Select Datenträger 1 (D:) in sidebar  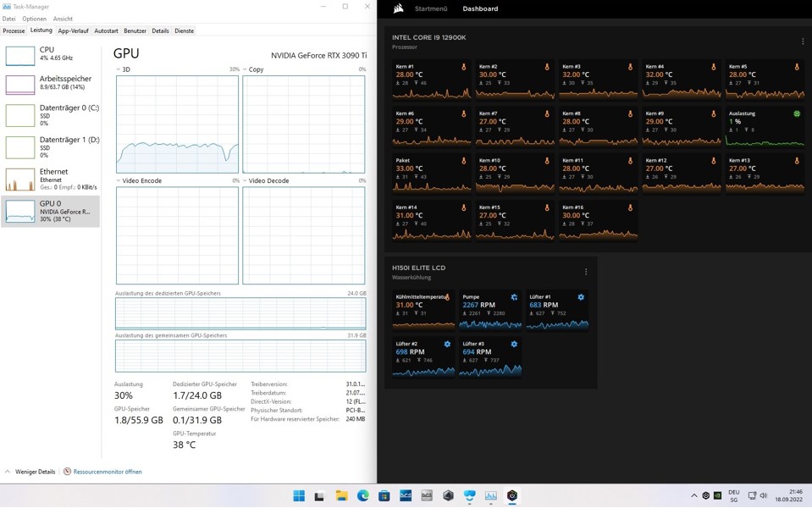[x=50, y=147]
